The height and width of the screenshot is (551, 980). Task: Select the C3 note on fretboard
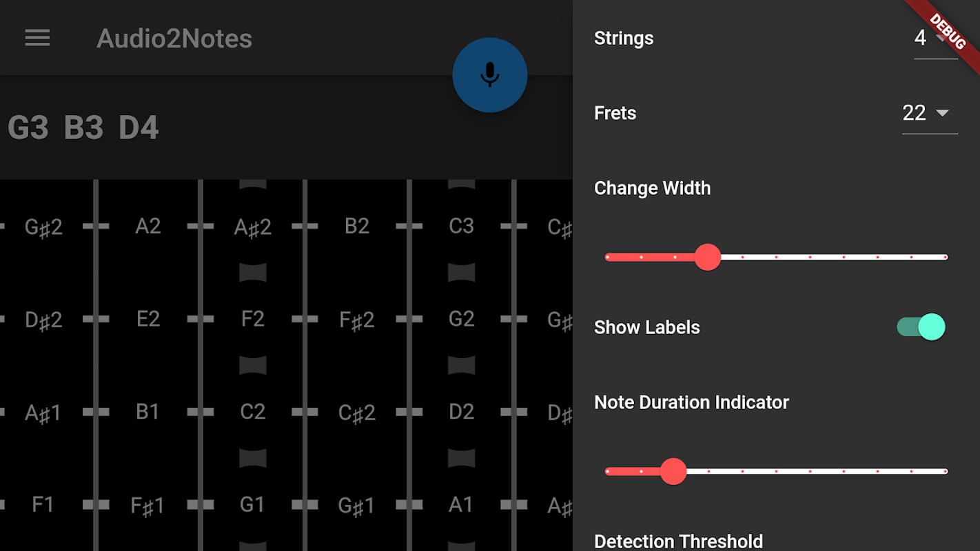click(x=461, y=226)
